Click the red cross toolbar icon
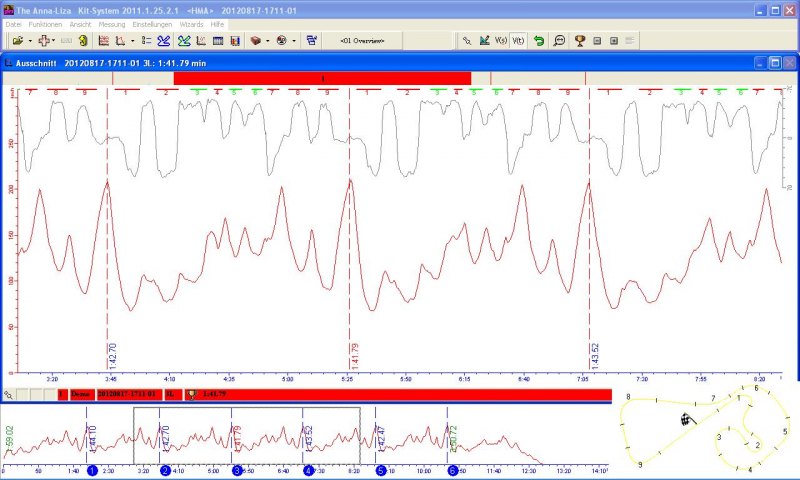Viewport: 800px width, 480px height. coord(44,41)
